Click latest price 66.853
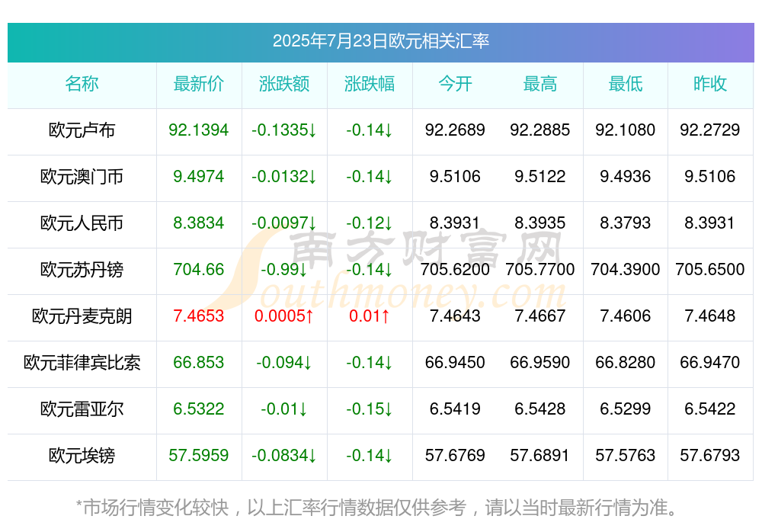This screenshot has height=532, width=762. click(198, 363)
